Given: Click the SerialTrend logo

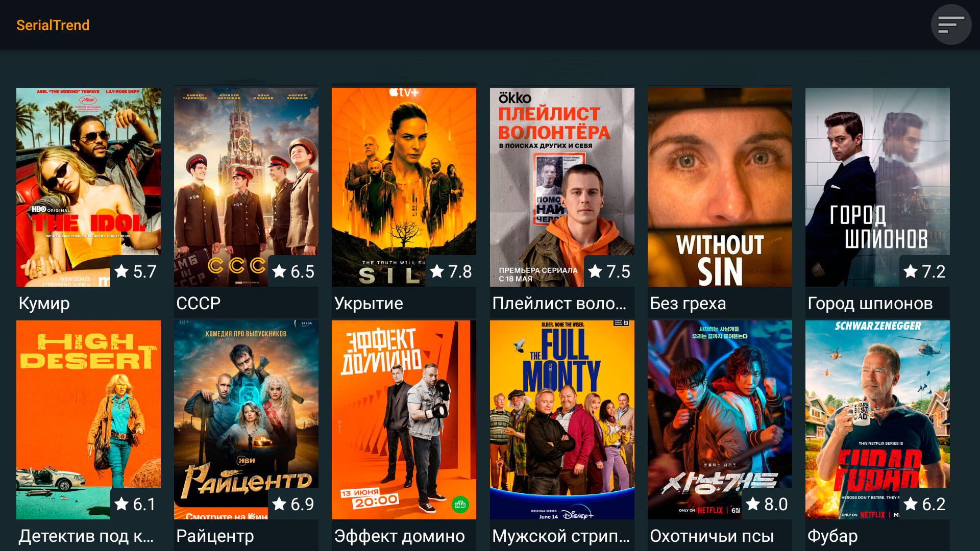Looking at the screenshot, I should click(53, 25).
